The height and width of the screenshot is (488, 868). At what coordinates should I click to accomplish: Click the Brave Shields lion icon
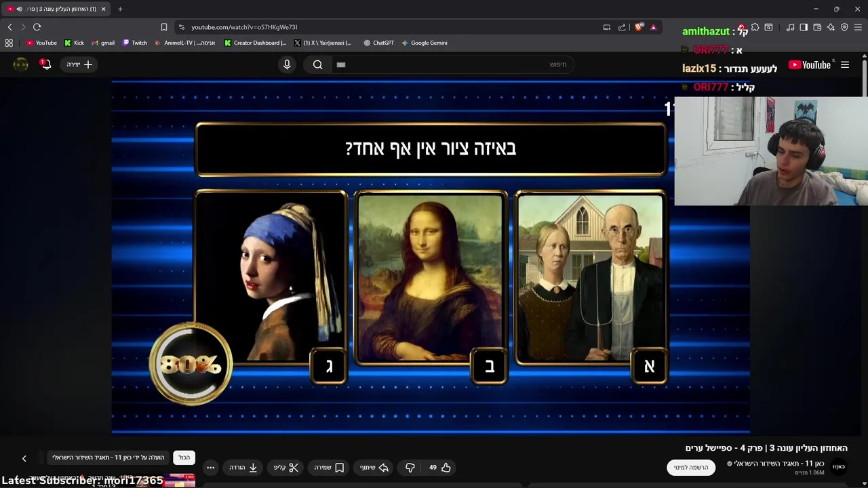pyautogui.click(x=639, y=27)
